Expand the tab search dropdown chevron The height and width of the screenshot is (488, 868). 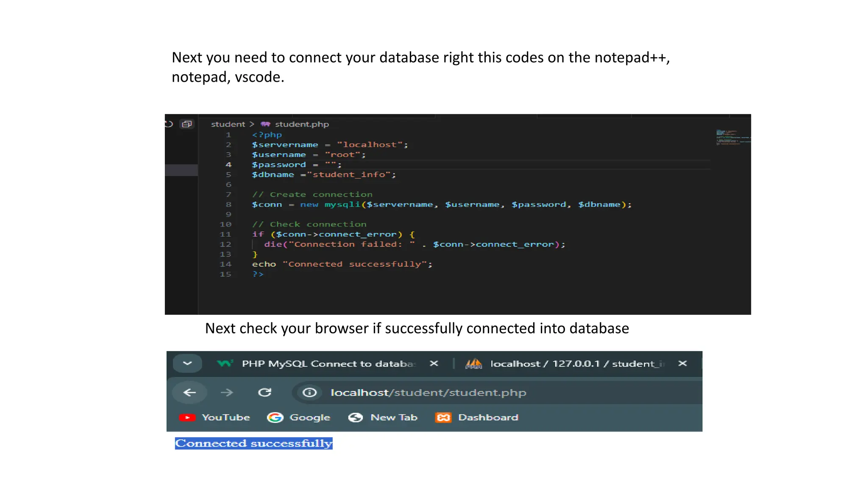click(187, 363)
